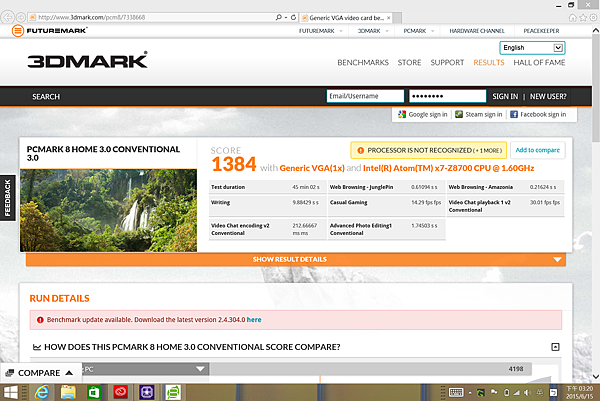Open the English language dropdown
Screen dimensions: 600x401
click(532, 48)
